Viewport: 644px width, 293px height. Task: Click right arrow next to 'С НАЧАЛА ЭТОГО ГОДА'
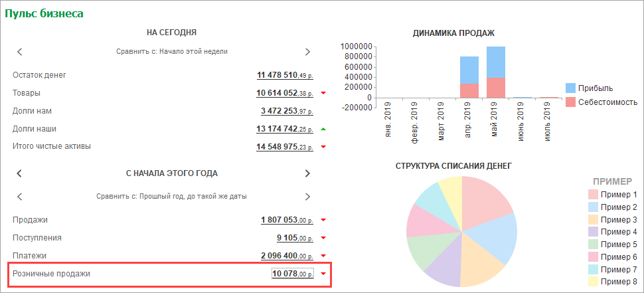pyautogui.click(x=307, y=173)
